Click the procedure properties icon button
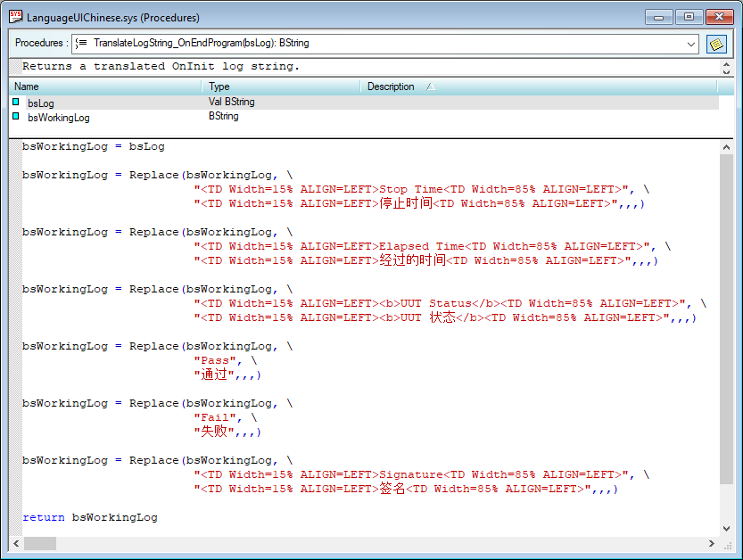Image resolution: width=743 pixels, height=560 pixels. pyautogui.click(x=716, y=44)
